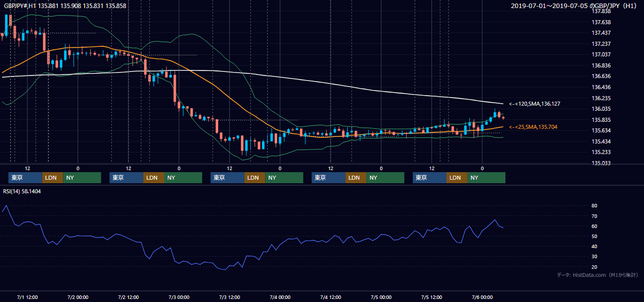Select the RSI scale value 60
This screenshot has width=644, height=302.
click(594, 226)
